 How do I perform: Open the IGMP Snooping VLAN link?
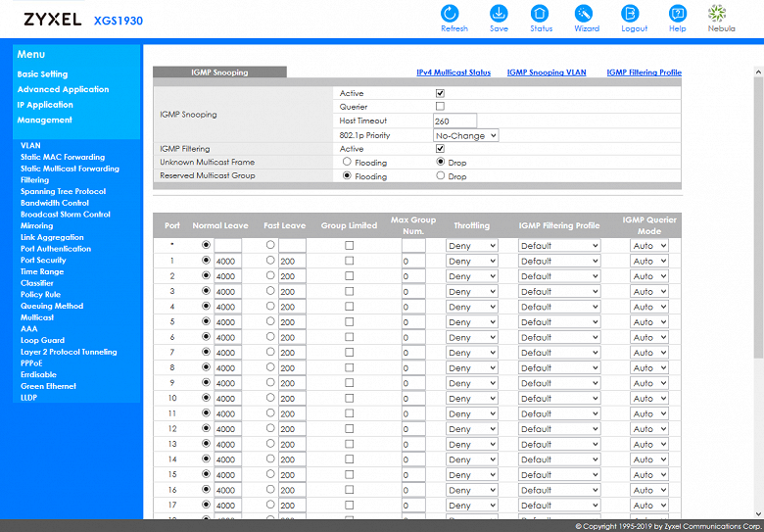tap(546, 73)
